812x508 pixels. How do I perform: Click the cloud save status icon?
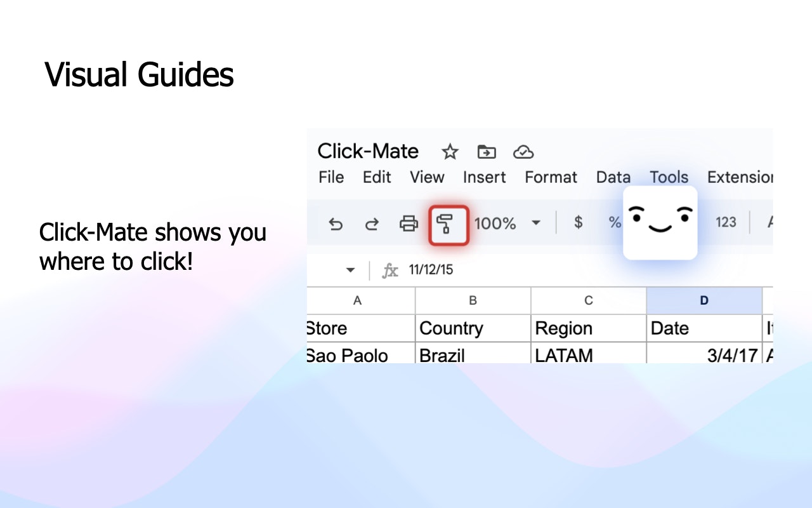coord(523,152)
